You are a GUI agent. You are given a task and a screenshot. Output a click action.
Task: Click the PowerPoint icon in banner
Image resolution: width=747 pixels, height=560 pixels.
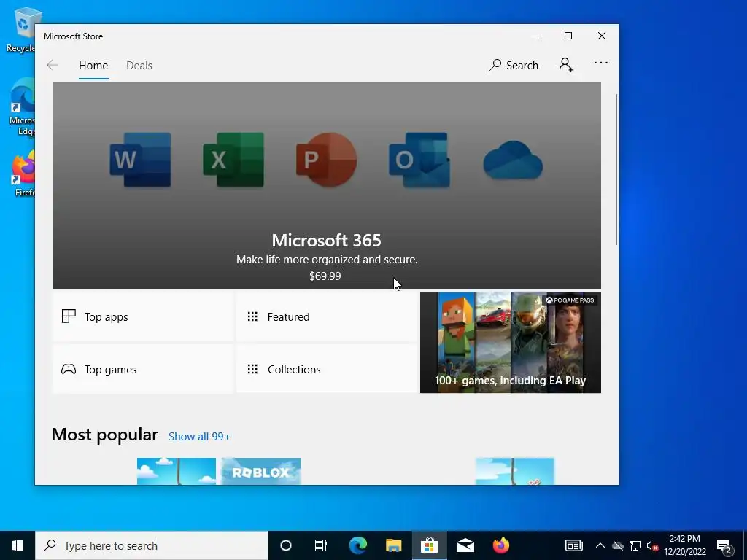pos(326,160)
